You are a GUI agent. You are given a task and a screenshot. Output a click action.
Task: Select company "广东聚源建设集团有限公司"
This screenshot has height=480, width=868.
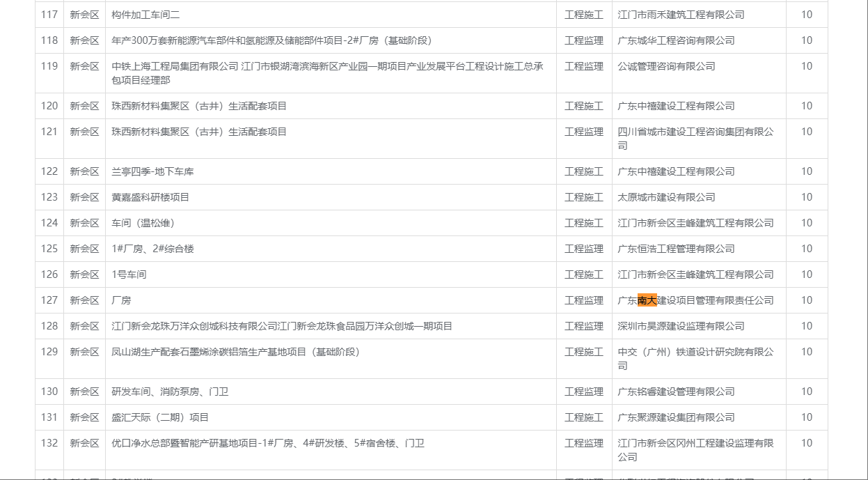[x=676, y=417]
